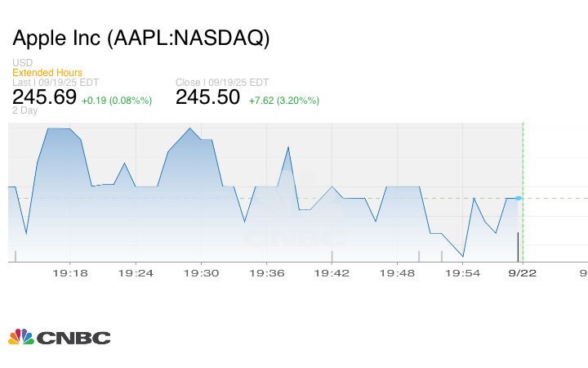Click the black volume bar near 9/22
Screen dimensions: 588x368
point(518,246)
